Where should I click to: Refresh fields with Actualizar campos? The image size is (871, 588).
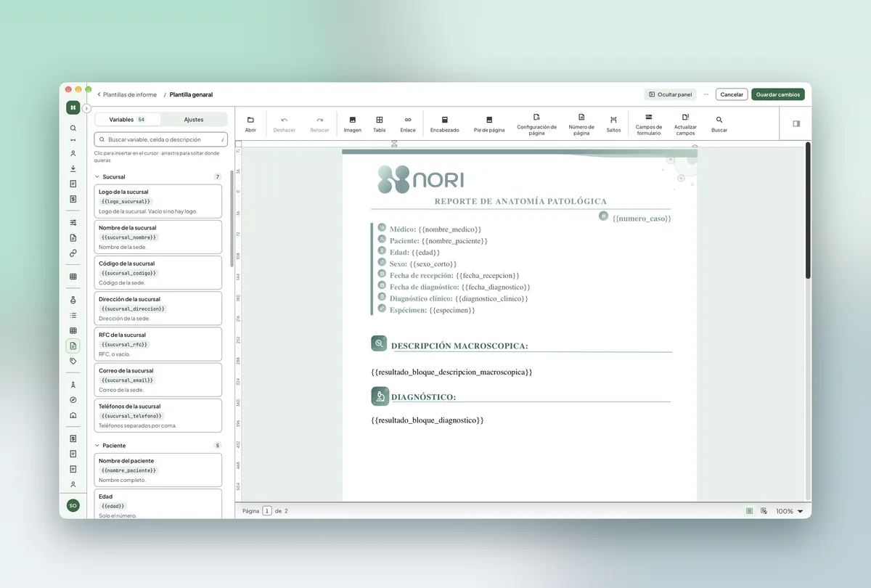point(685,124)
